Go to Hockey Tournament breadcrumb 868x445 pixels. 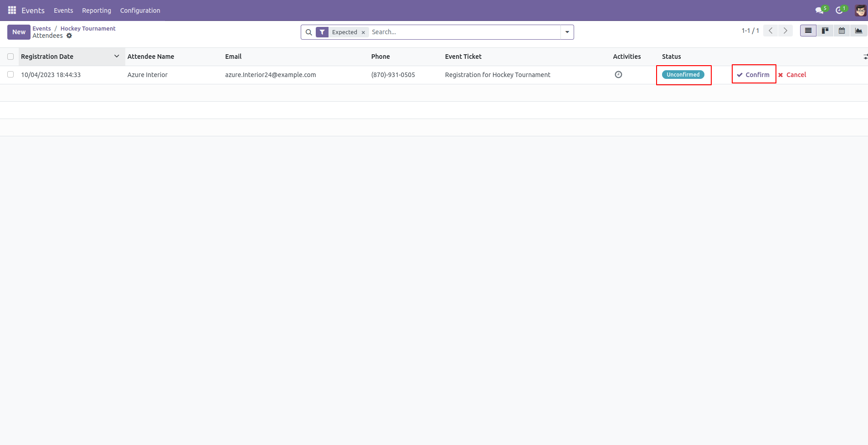point(88,28)
